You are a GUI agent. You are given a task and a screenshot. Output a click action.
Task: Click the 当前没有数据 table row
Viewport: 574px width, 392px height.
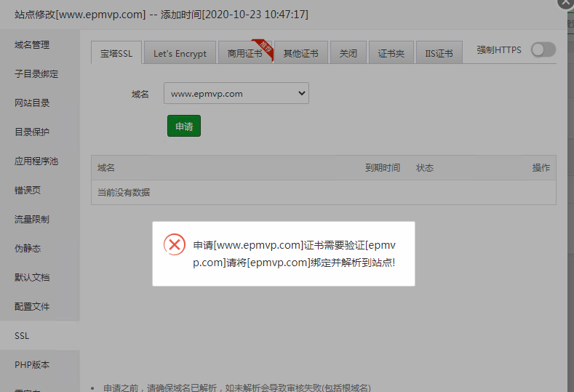(324, 193)
